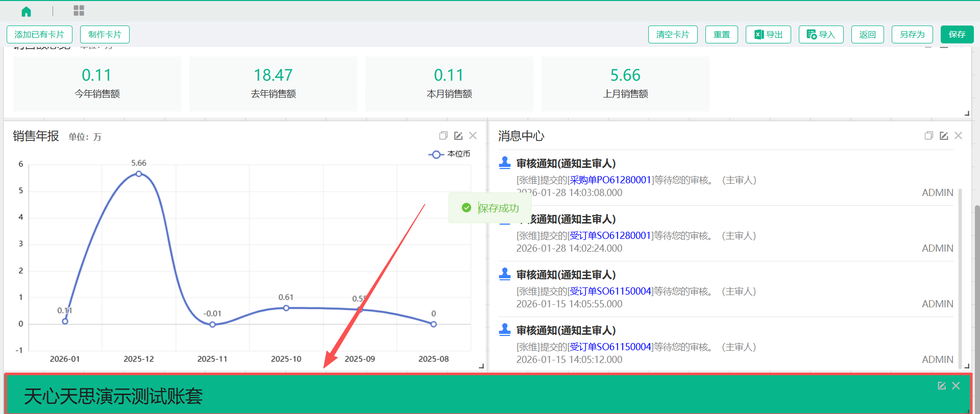Screen dimensions: 980x414
Task: Toggle the 本位币 legend series in chart
Action: click(449, 154)
